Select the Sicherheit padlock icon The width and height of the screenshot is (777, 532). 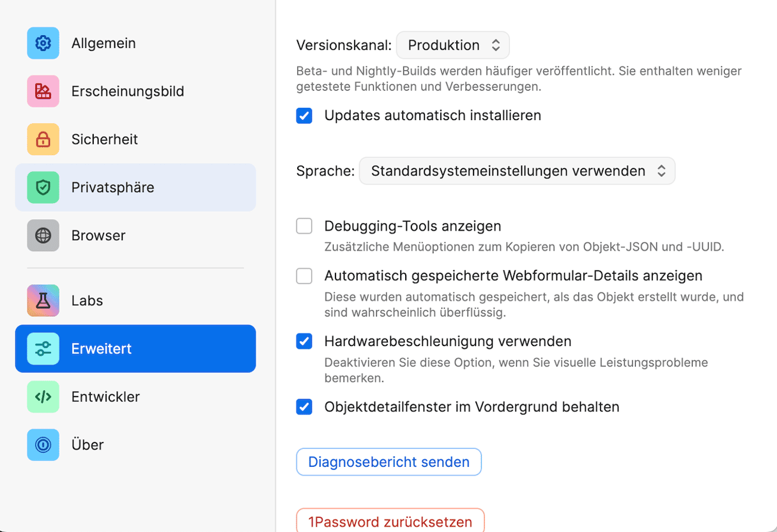coord(43,139)
